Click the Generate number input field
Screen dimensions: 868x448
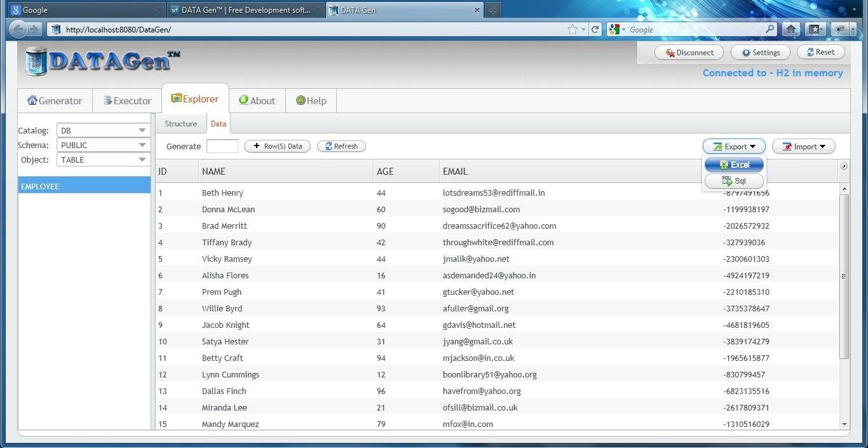tap(222, 146)
